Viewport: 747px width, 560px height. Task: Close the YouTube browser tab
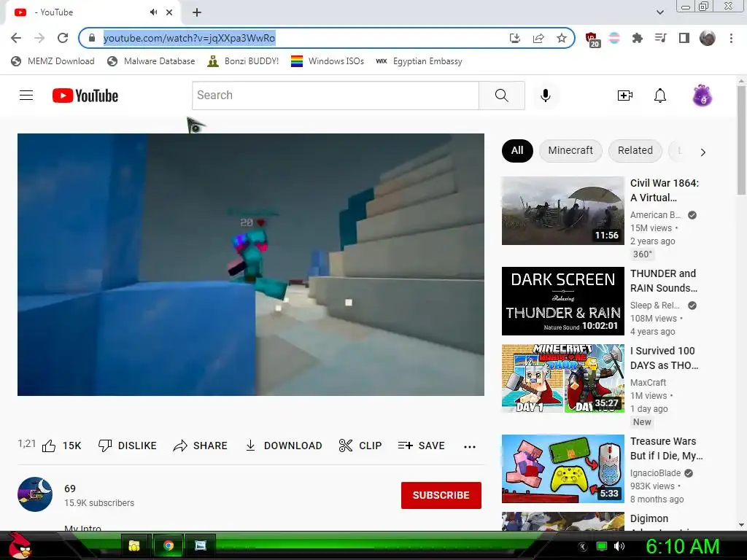pyautogui.click(x=169, y=12)
